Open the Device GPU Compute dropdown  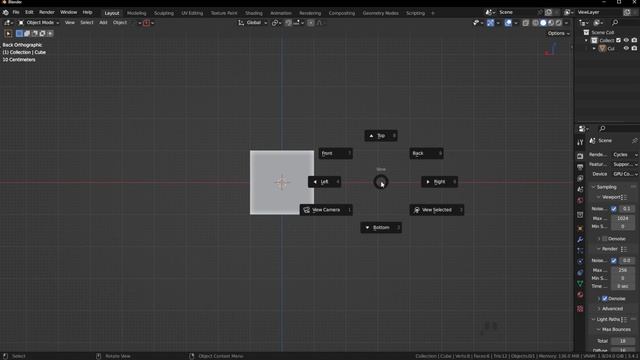(625, 174)
